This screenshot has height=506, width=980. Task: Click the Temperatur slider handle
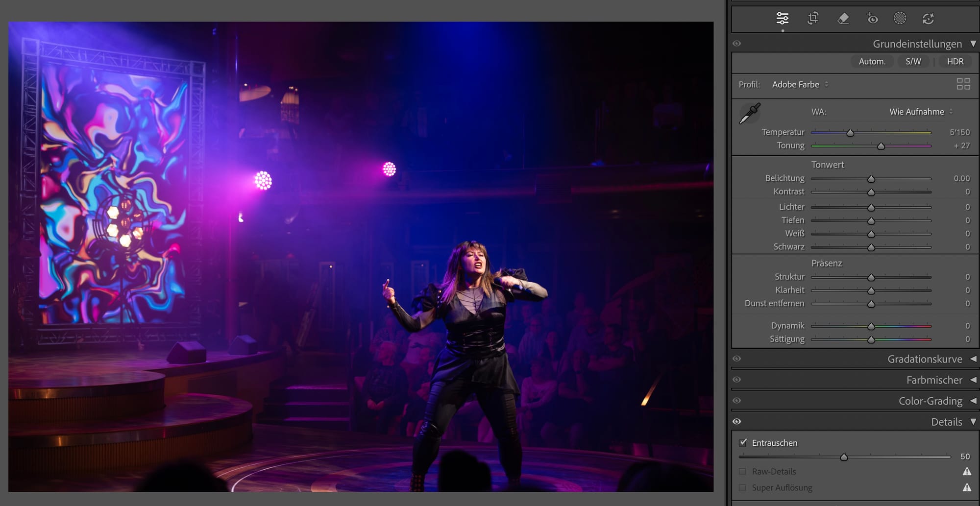[x=850, y=133]
